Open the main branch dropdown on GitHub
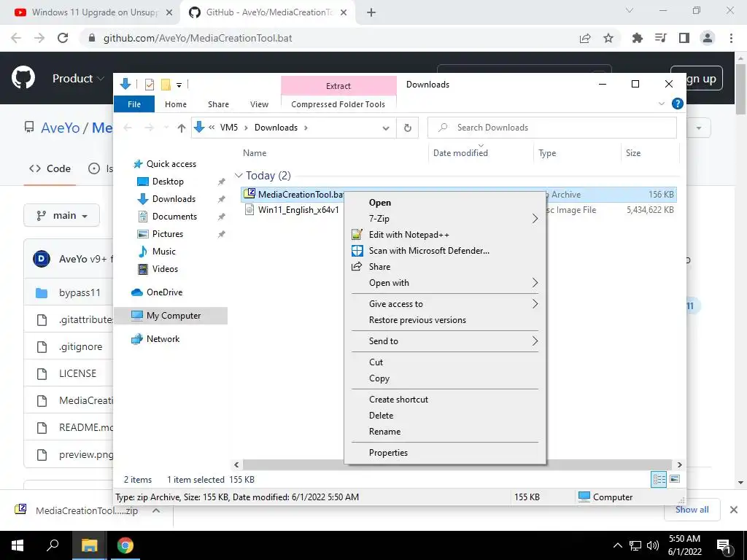Viewport: 747px width, 560px height. point(61,216)
